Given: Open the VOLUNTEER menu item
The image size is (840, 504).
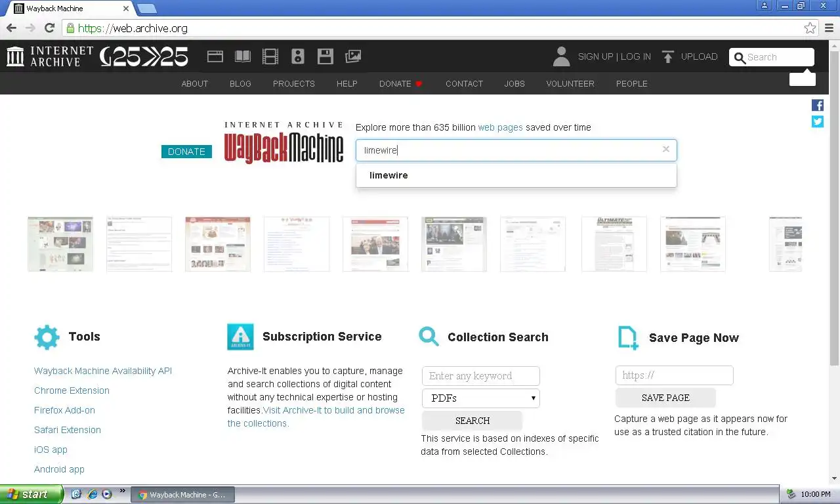Looking at the screenshot, I should tap(570, 84).
